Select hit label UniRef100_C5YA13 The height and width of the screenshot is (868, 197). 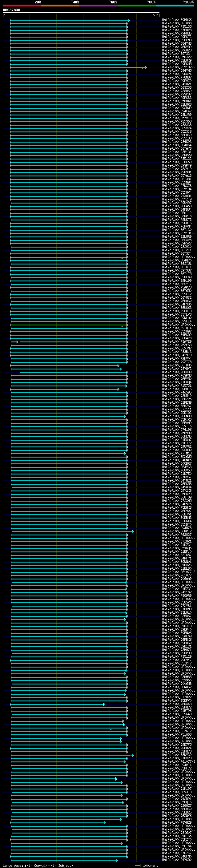coord(177,176)
